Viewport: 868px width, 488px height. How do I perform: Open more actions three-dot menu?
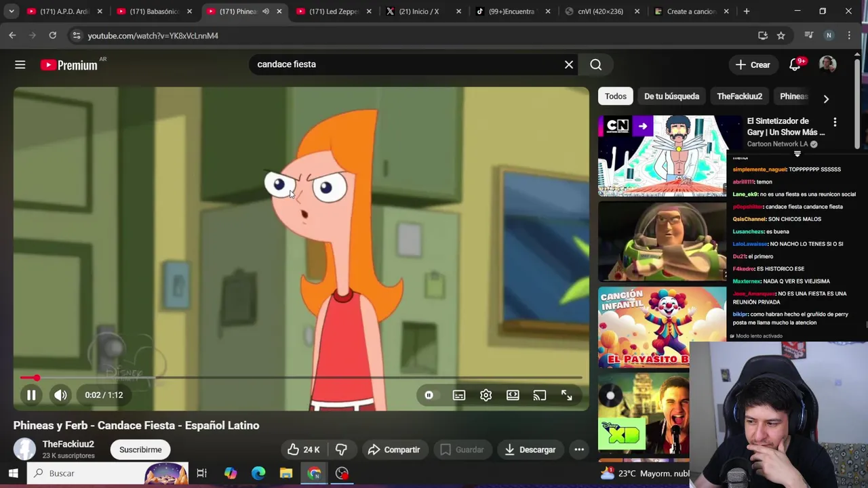pos(579,449)
